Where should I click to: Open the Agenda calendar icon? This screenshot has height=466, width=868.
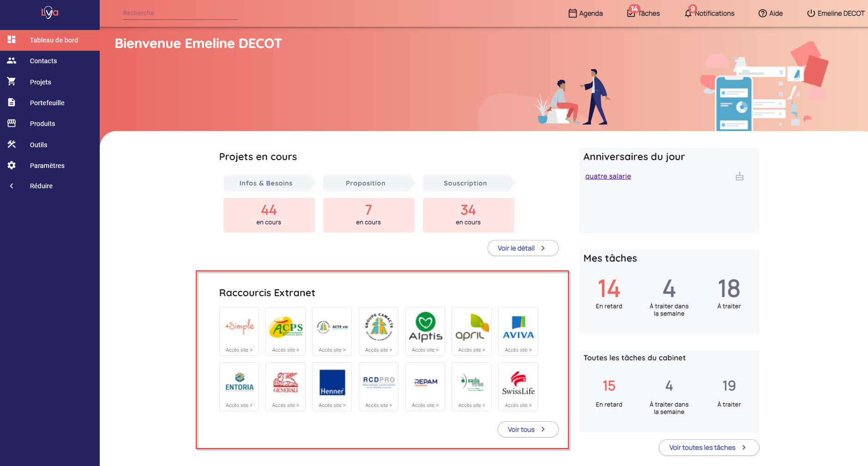(573, 13)
